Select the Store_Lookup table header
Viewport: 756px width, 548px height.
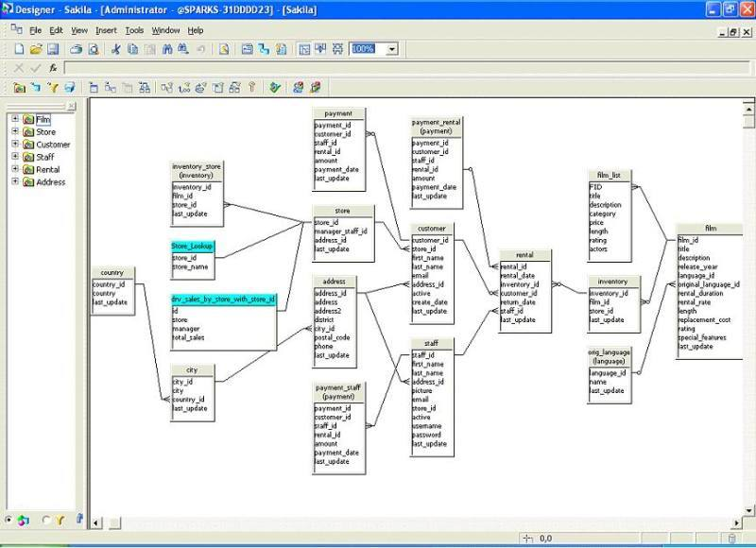193,247
